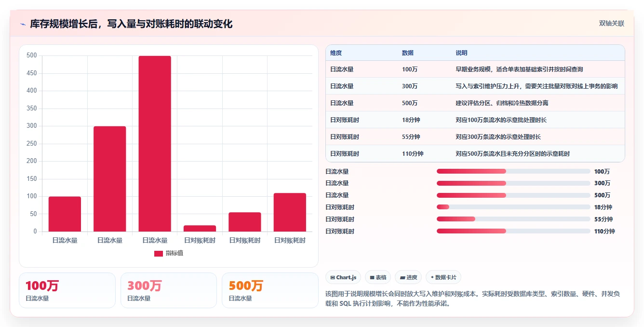
Task: Select the shortest chart bar near 18
Action: click(200, 228)
